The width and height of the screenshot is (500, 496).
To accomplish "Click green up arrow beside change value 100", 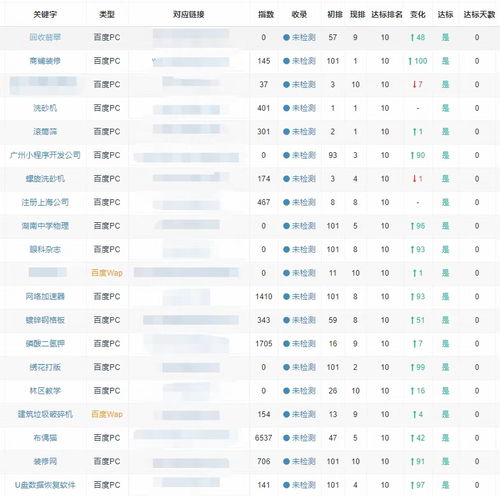I will click(x=410, y=61).
